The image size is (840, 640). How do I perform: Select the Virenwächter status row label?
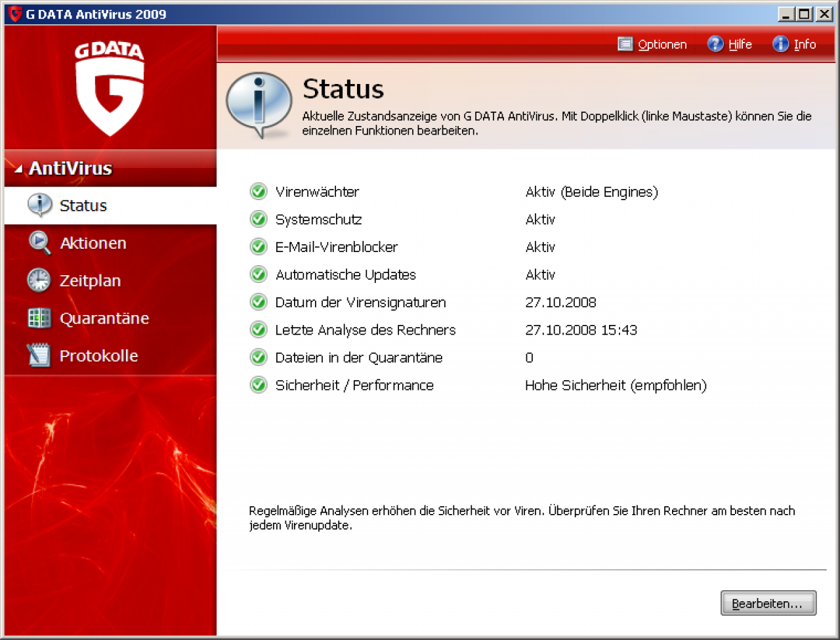(x=317, y=192)
